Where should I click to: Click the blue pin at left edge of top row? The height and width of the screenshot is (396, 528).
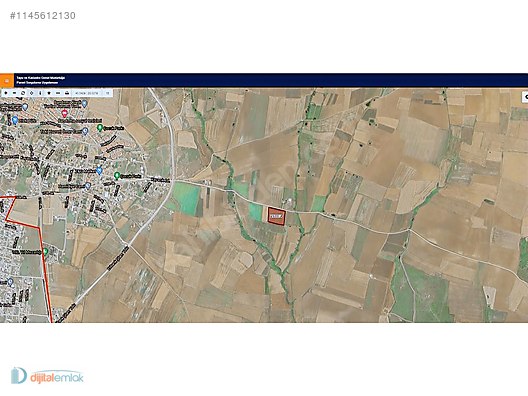point(25,107)
